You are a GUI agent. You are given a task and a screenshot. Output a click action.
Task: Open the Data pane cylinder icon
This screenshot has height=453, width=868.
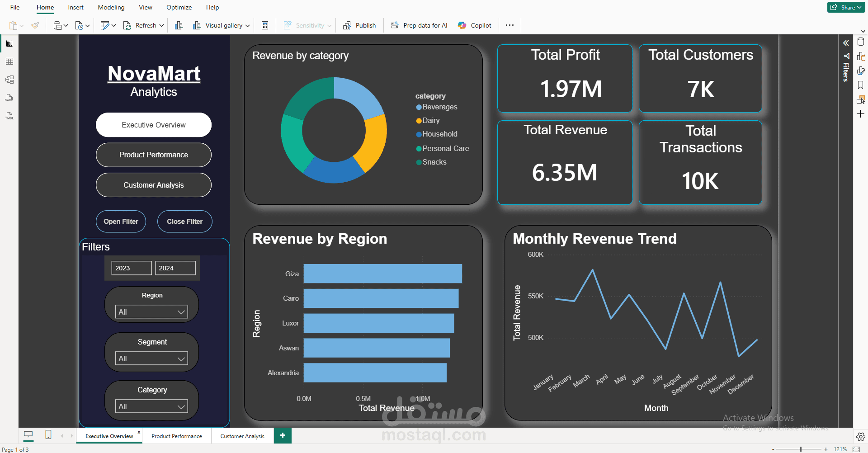[x=861, y=42]
